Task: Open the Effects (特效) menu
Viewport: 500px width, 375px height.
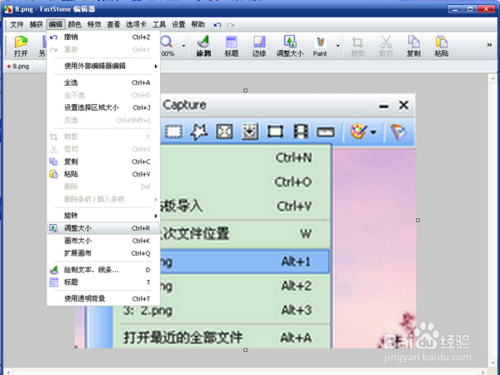Action: 94,24
